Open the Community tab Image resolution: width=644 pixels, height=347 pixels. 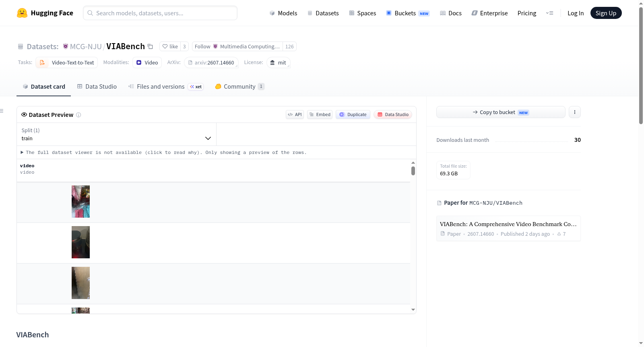pos(239,87)
